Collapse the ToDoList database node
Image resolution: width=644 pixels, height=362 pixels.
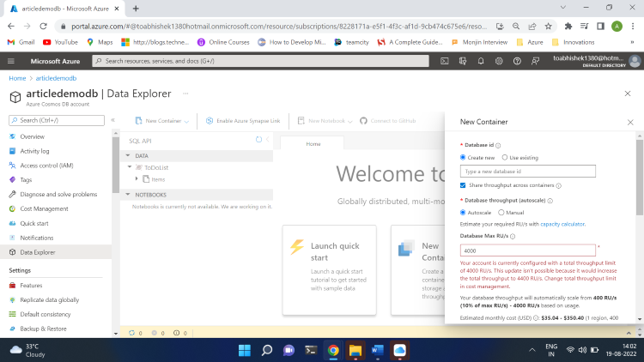coord(130,167)
